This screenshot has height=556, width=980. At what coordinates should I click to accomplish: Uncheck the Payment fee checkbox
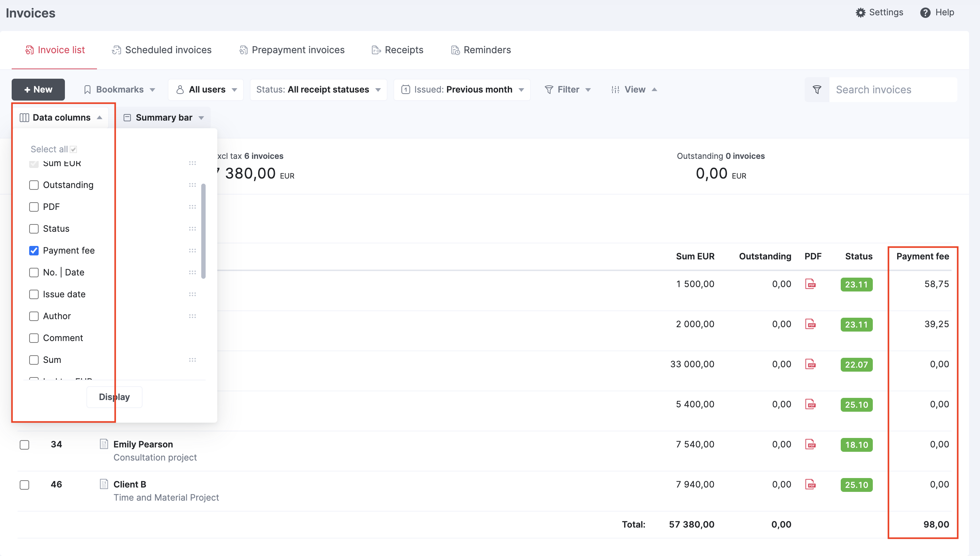pyautogui.click(x=34, y=251)
